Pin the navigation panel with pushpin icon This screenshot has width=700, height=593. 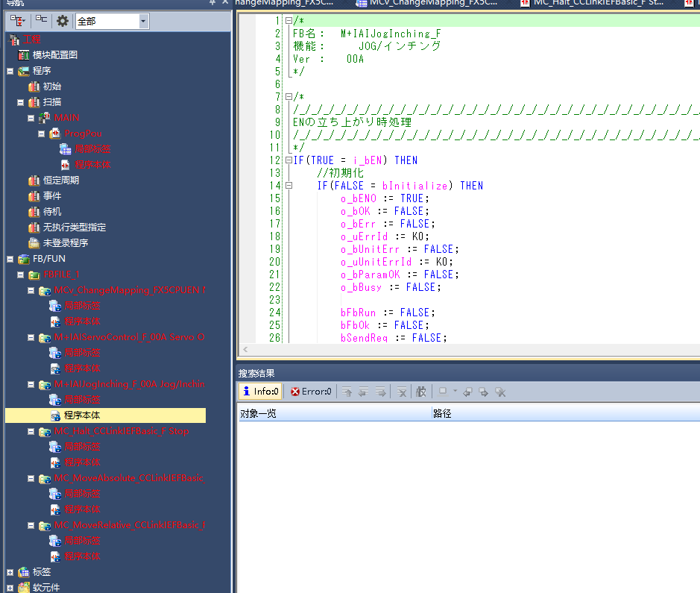(x=212, y=3)
